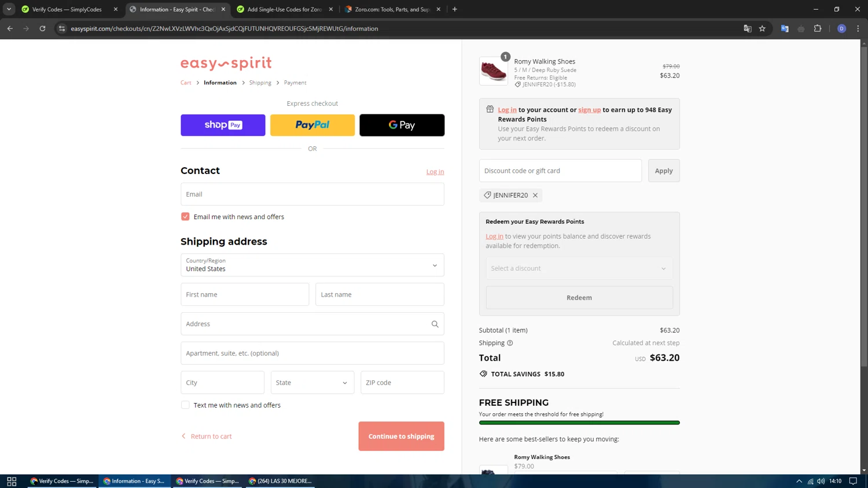Open the Windows Start button
Viewport: 868px width, 488px height.
pyautogui.click(x=12, y=481)
